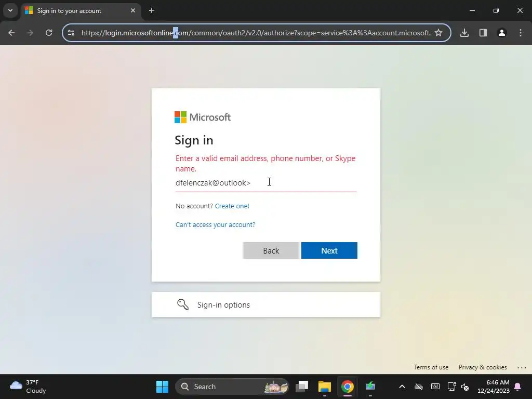Viewport: 532px width, 399px height.
Task: Click the 'Create one!' link
Action: [x=232, y=206]
